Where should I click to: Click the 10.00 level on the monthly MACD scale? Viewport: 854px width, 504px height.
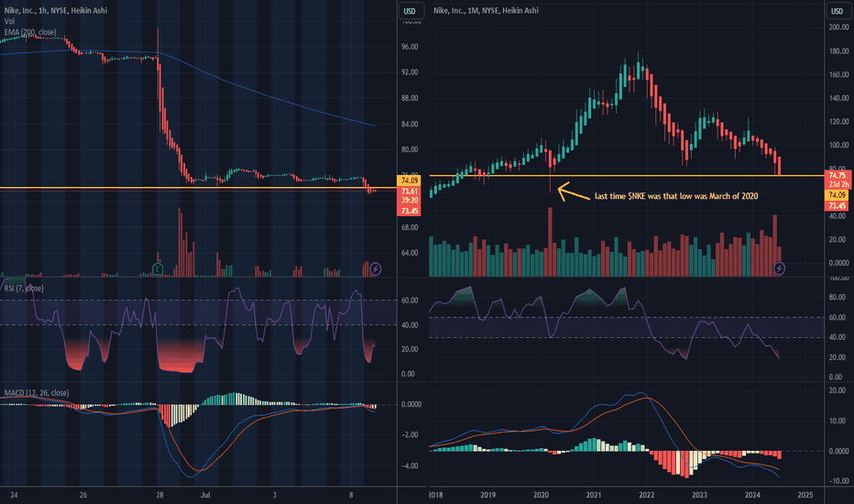point(838,421)
